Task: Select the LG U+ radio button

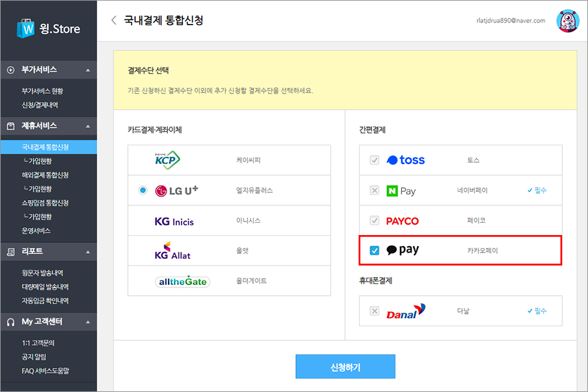Action: point(143,191)
